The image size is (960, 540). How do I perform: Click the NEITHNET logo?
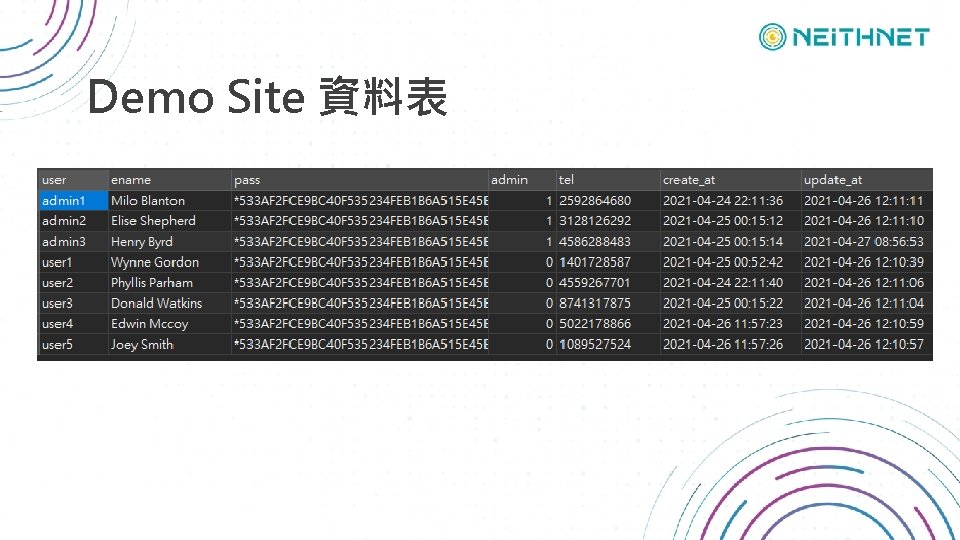(x=844, y=37)
